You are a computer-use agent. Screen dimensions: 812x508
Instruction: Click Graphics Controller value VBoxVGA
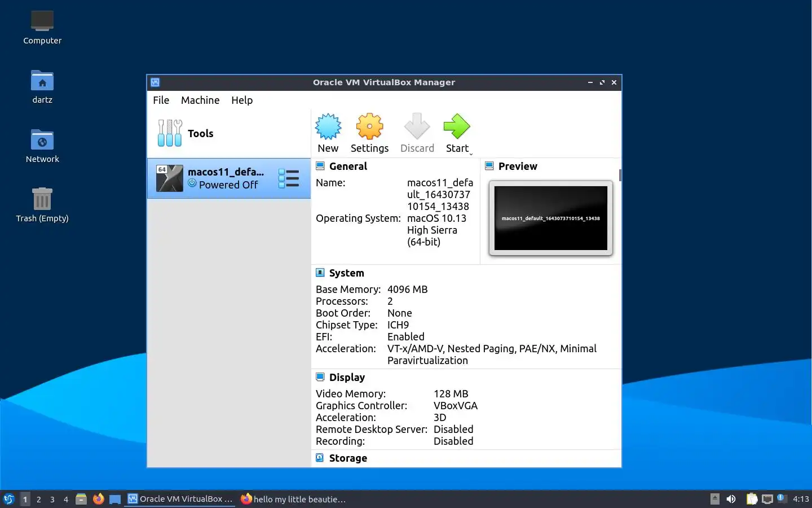click(456, 406)
